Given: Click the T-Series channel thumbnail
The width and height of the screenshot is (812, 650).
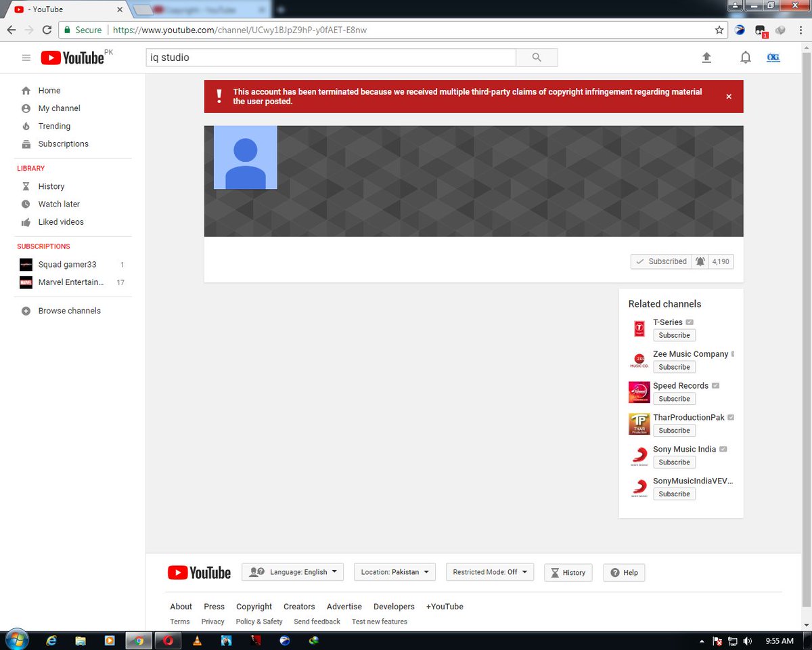Looking at the screenshot, I should (x=639, y=328).
